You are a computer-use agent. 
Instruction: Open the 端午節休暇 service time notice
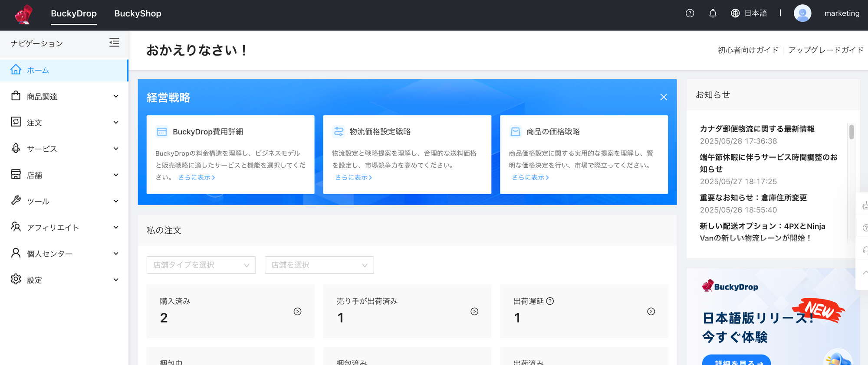[769, 163]
